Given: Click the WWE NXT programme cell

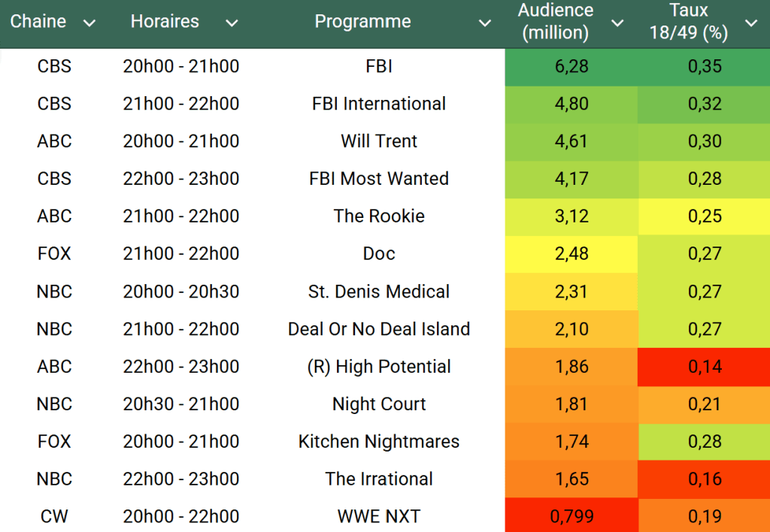Looking at the screenshot, I should click(379, 516).
